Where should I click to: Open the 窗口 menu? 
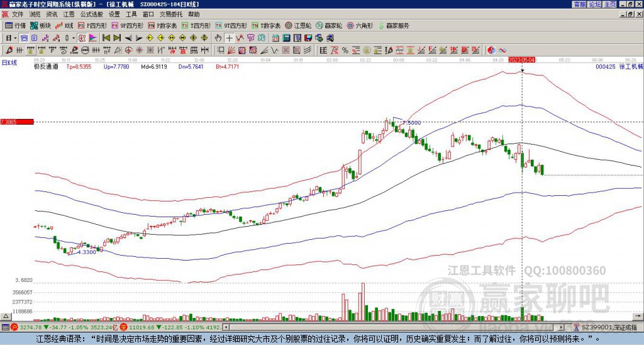(148, 14)
